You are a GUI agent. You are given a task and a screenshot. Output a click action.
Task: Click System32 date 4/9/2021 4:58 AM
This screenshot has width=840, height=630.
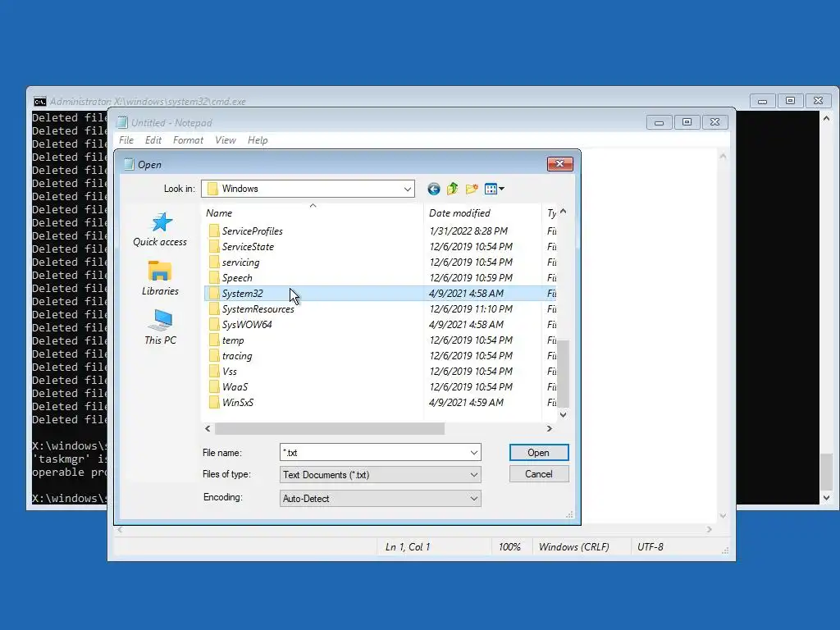click(466, 293)
